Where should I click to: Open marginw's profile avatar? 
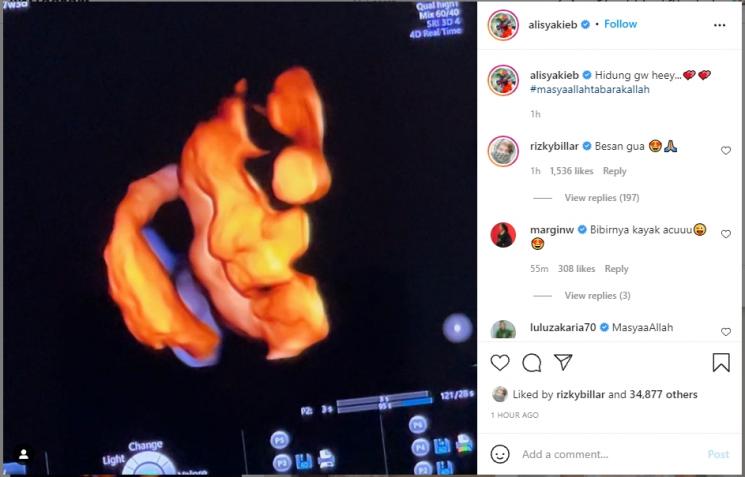[503, 235]
